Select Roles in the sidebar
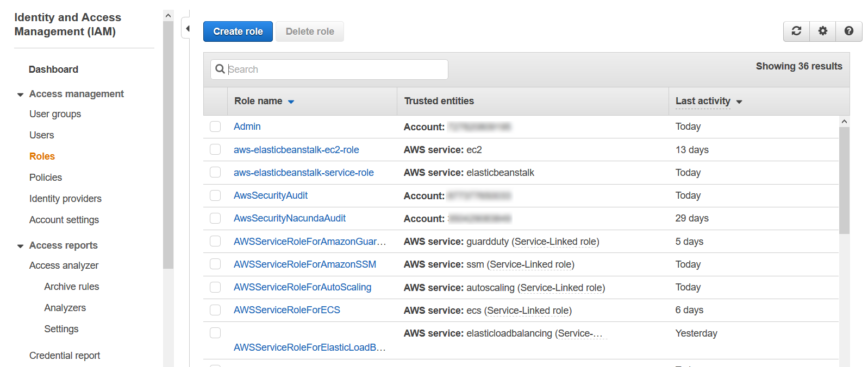This screenshot has width=868, height=367. click(42, 156)
